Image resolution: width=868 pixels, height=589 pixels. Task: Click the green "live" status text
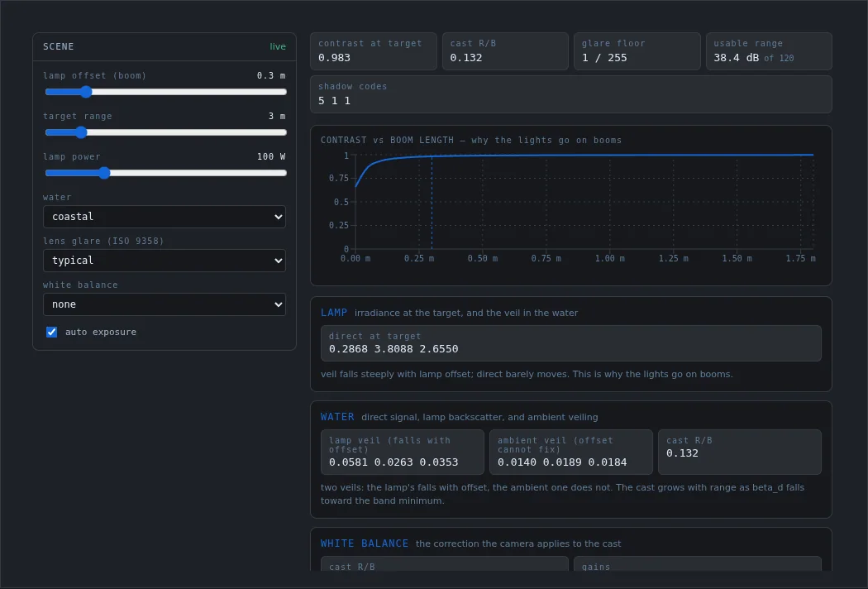click(x=278, y=46)
